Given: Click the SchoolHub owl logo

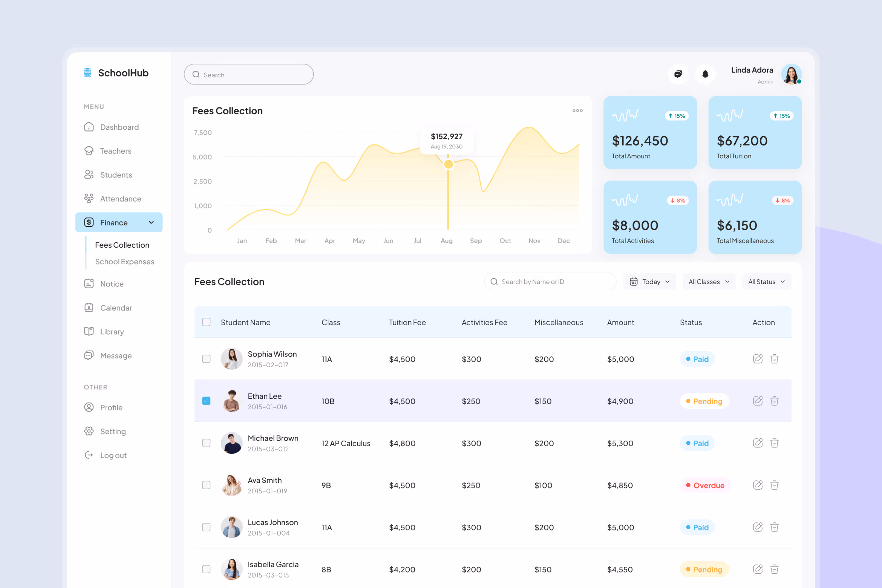Looking at the screenshot, I should pyautogui.click(x=88, y=73).
